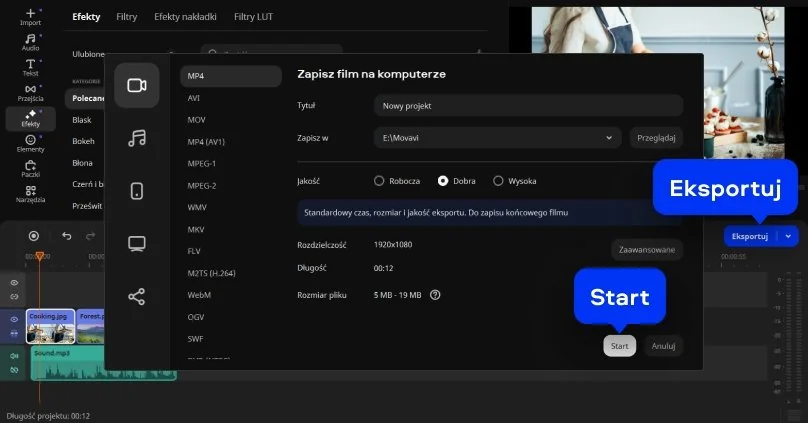The image size is (808, 423).
Task: Select the Robocza quality radio button
Action: point(379,181)
